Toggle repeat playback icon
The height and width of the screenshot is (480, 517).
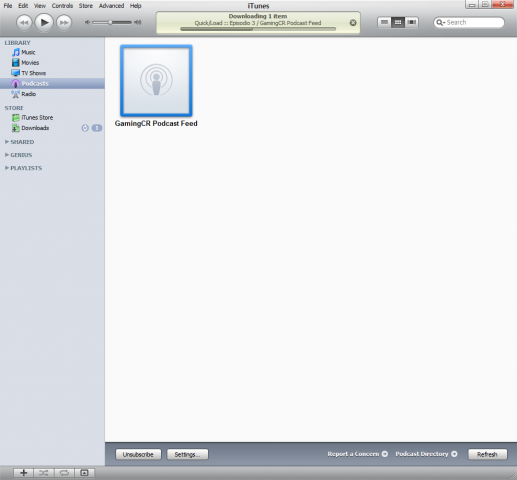coord(64,473)
